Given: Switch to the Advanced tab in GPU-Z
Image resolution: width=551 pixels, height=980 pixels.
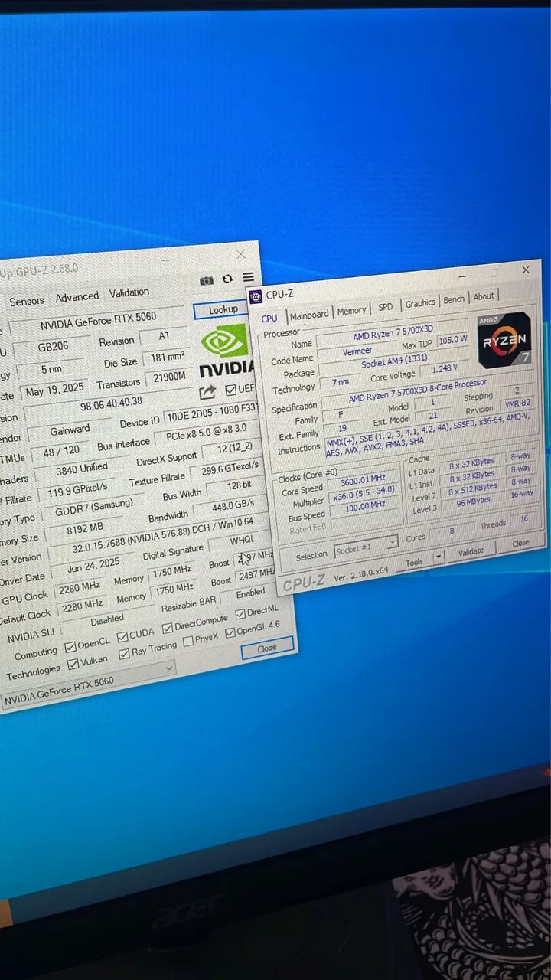Looking at the screenshot, I should tap(77, 296).
